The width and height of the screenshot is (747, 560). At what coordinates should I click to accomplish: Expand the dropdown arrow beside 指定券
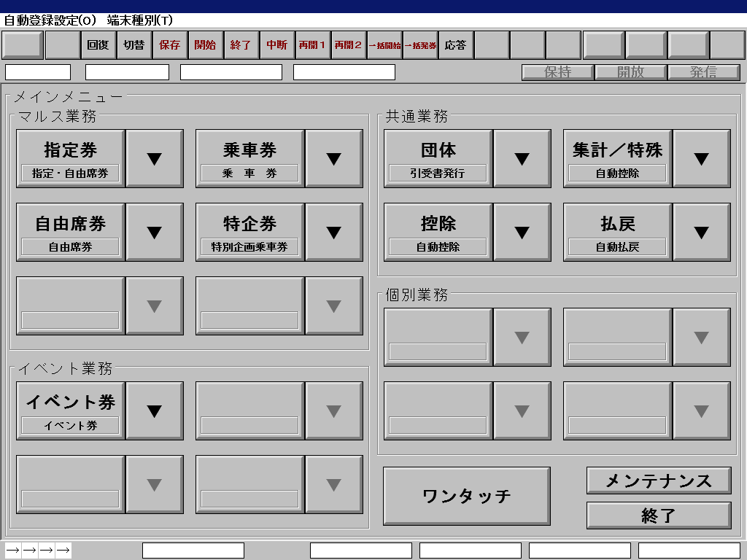pyautogui.click(x=155, y=158)
